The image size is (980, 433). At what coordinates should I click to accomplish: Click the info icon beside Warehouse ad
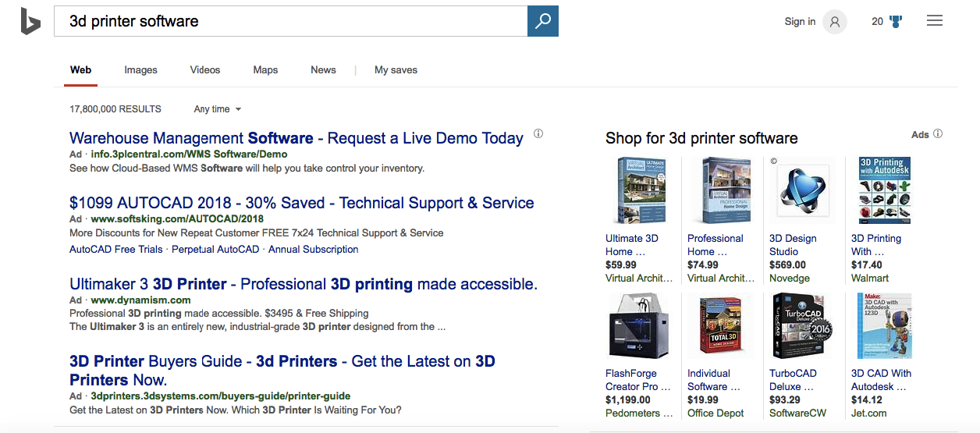point(538,134)
